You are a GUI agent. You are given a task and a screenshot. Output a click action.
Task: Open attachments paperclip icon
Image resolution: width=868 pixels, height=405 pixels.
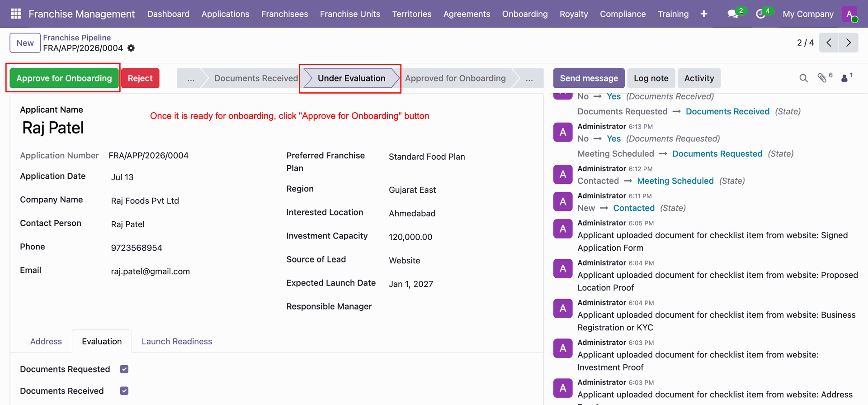822,78
